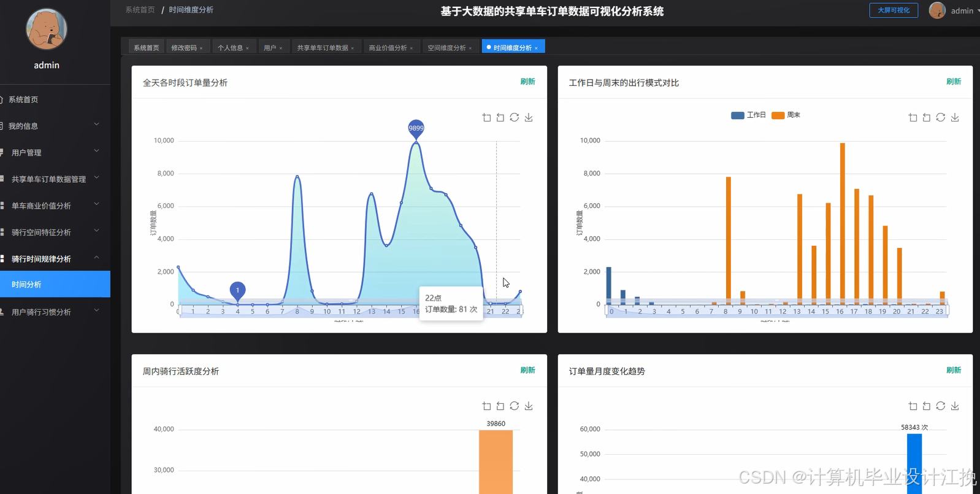The image size is (980, 494).
Task: Click area zoom icon in 全天各时段订单量分析 chart
Action: [x=486, y=117]
